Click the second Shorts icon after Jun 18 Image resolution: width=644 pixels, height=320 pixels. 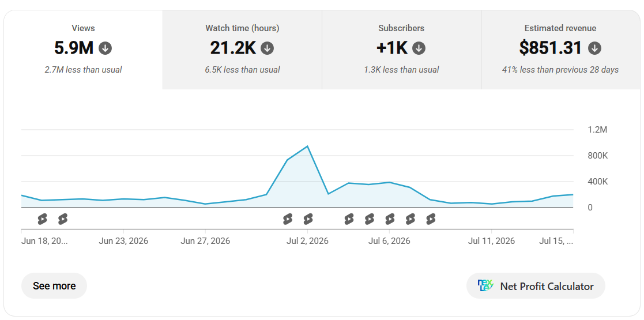point(62,219)
